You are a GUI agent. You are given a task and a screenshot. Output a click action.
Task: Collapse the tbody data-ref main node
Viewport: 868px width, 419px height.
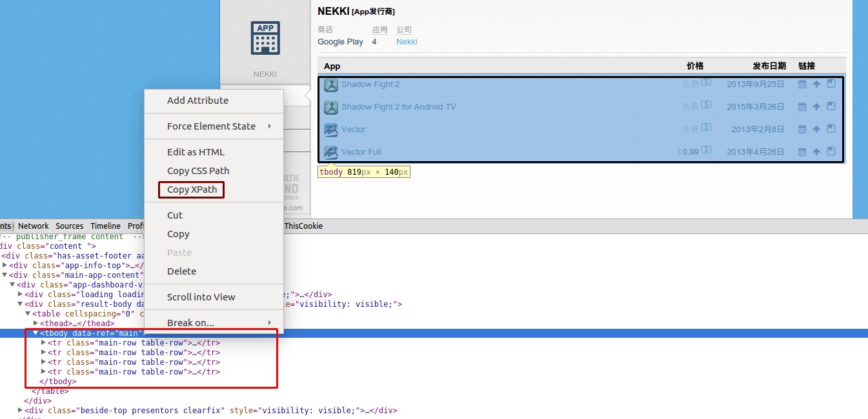[x=35, y=333]
